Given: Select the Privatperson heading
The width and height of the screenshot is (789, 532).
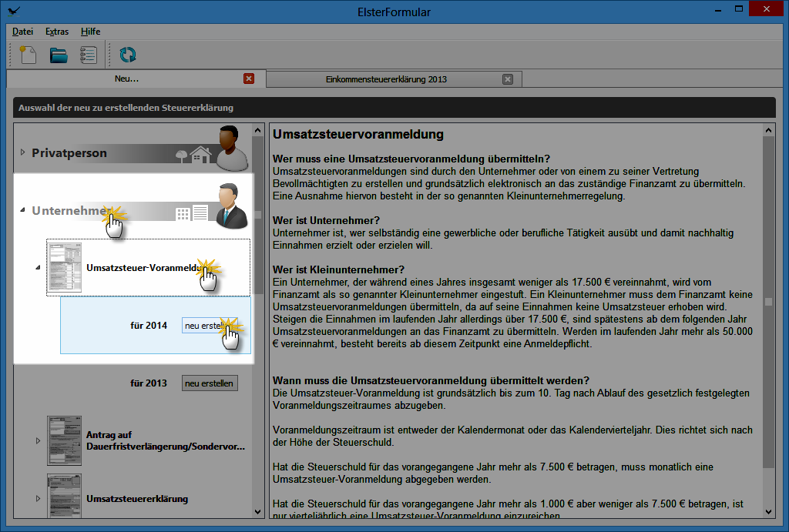Looking at the screenshot, I should [69, 153].
